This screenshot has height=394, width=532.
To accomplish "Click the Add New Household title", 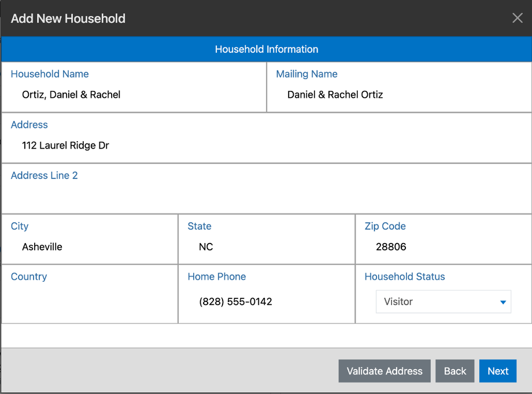I will coord(68,19).
